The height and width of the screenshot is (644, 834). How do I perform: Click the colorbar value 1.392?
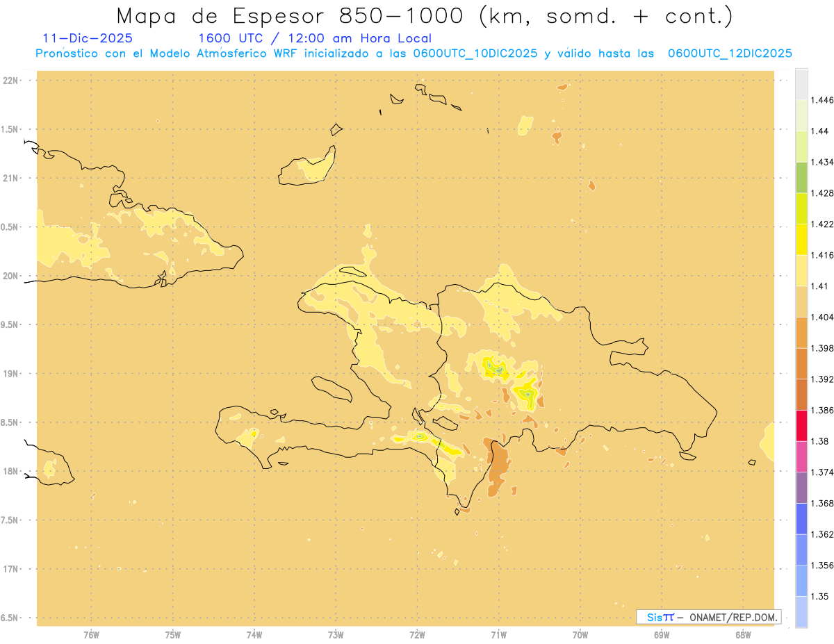pyautogui.click(x=823, y=379)
